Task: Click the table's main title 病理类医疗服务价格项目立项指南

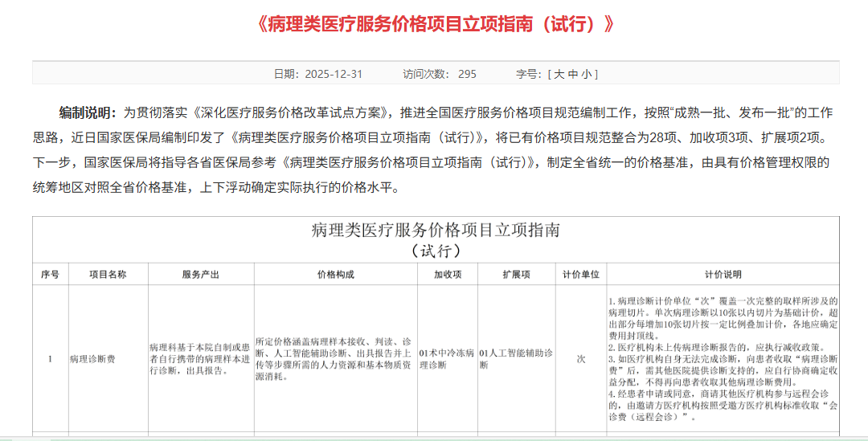Action: (x=436, y=231)
